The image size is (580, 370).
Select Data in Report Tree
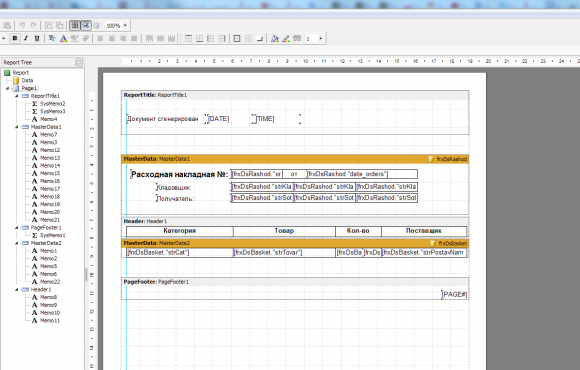click(27, 80)
